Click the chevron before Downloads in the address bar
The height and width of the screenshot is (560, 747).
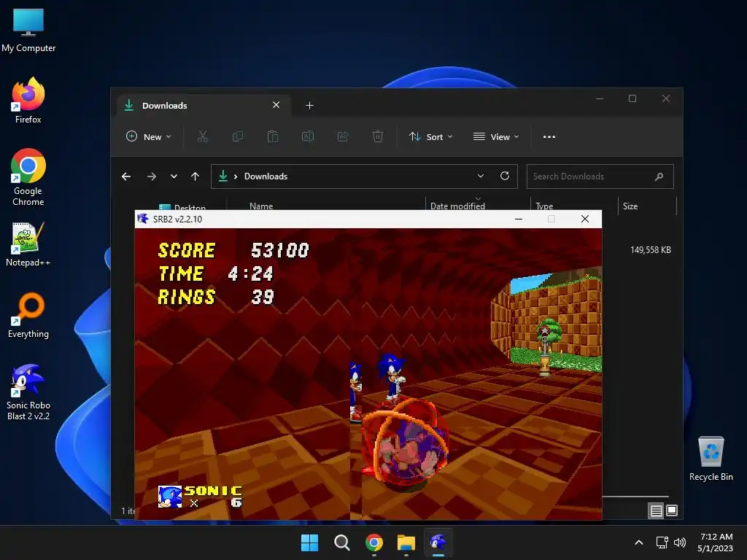(x=236, y=176)
